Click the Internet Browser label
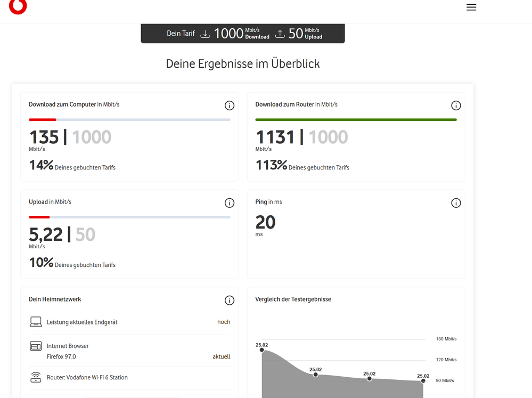Screen dimensions: 532x398 68,346
